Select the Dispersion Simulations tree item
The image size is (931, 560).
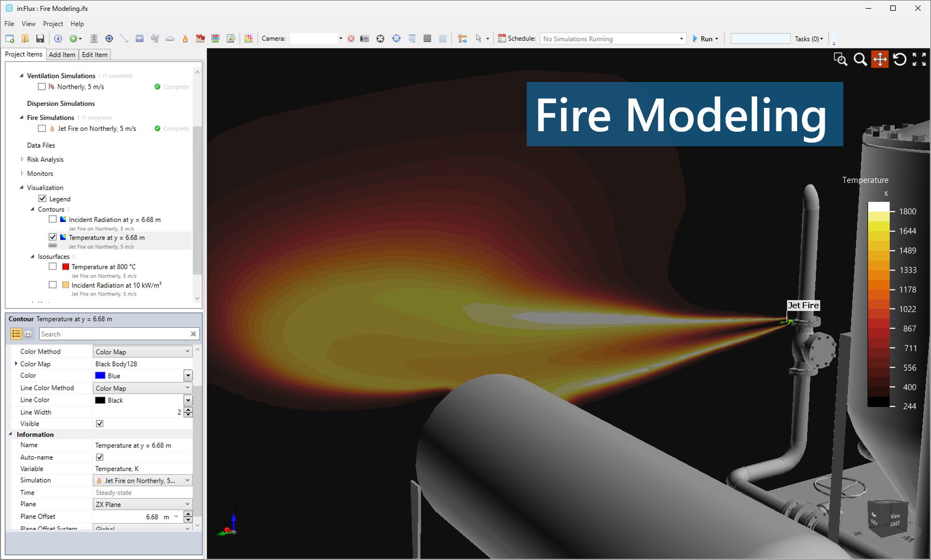[61, 104]
